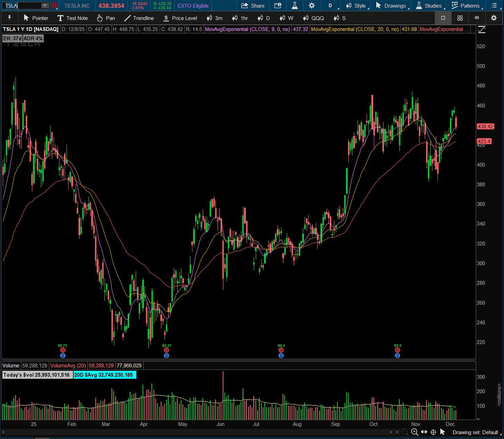Click the TSLA 1 Y 1D [NASDAQ] label
The height and width of the screenshot is (439, 504).
30,29
